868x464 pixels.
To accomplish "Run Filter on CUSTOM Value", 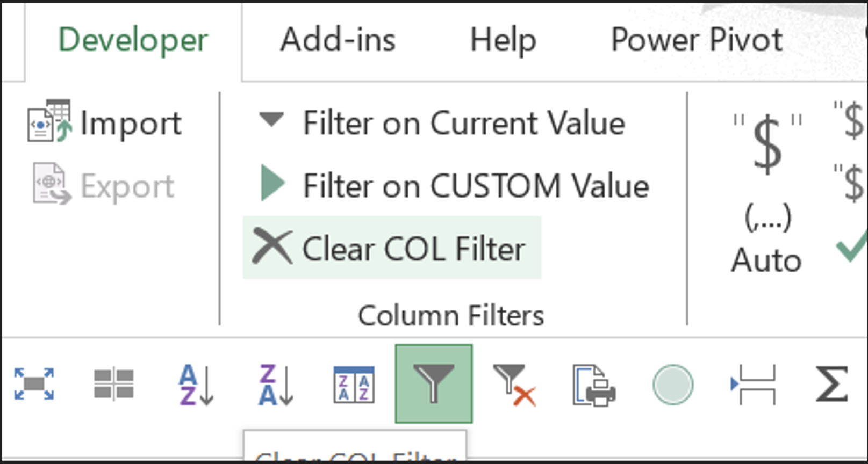I will click(455, 185).
